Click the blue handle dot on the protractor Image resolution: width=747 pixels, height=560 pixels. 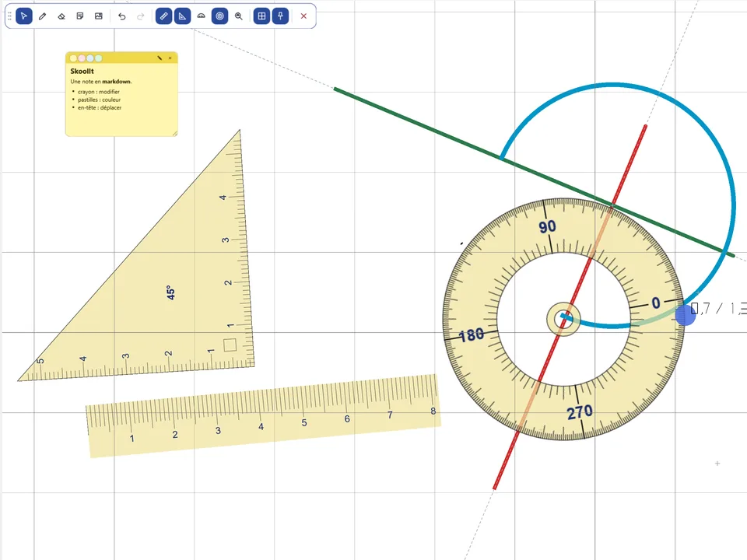[685, 315]
